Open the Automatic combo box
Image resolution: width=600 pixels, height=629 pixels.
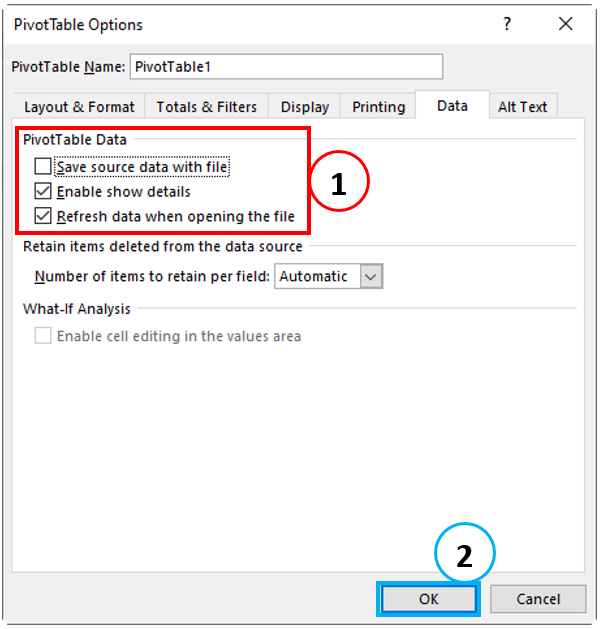pyautogui.click(x=328, y=276)
